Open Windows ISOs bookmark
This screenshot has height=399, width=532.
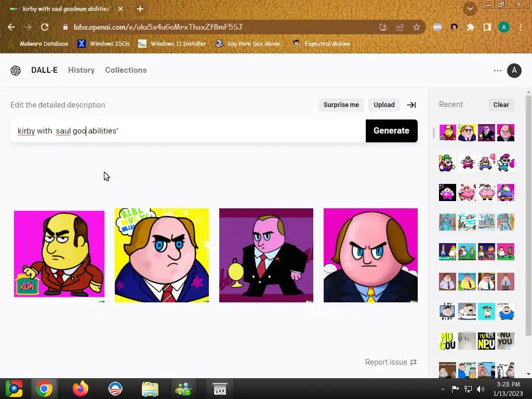[103, 44]
